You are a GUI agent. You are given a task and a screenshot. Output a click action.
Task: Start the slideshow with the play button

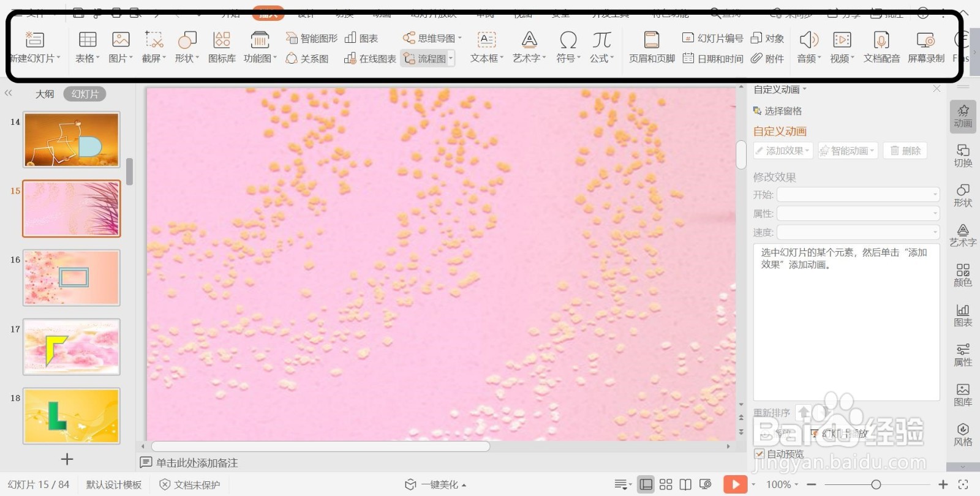pos(735,484)
